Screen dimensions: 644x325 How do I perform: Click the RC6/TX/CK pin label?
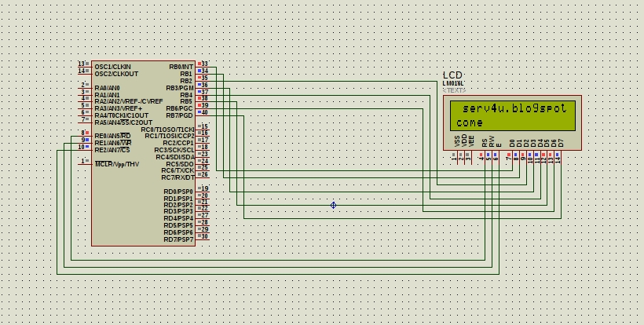177,170
